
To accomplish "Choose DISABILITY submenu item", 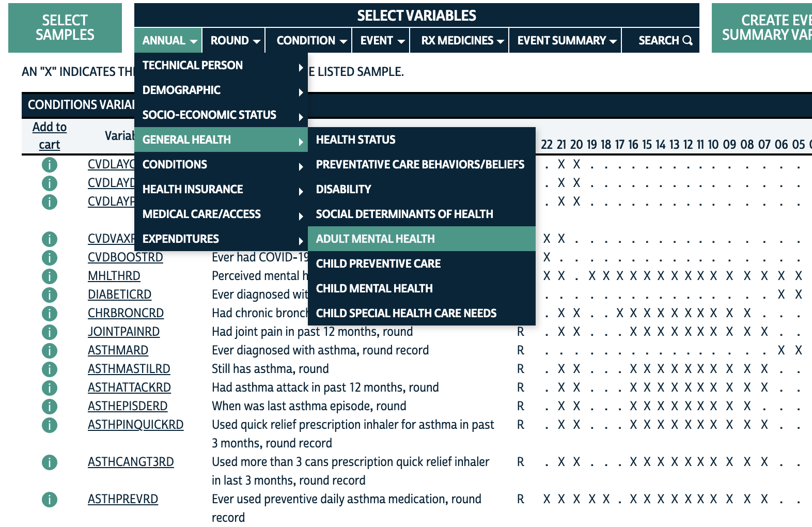I will point(421,189).
